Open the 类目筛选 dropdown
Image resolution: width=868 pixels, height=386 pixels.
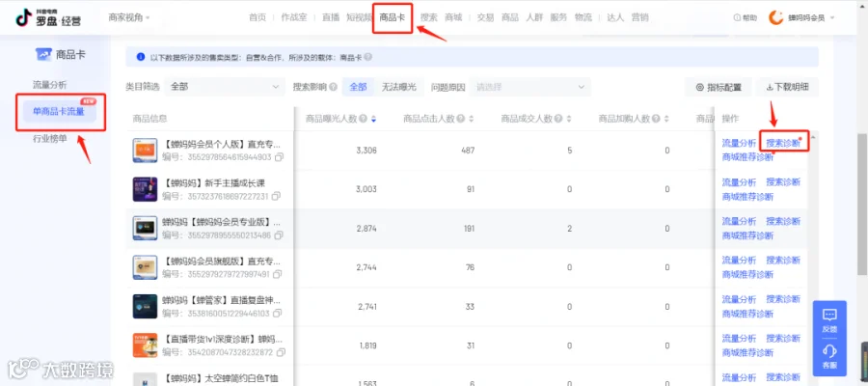(x=225, y=87)
